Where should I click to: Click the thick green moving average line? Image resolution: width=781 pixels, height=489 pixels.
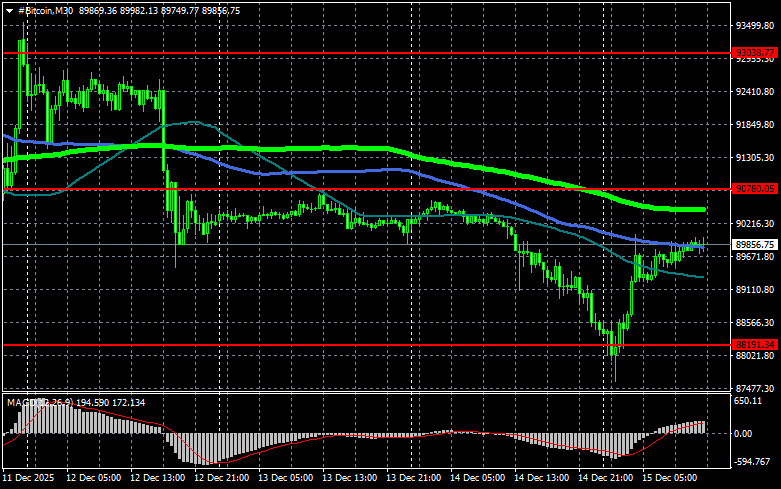point(400,150)
